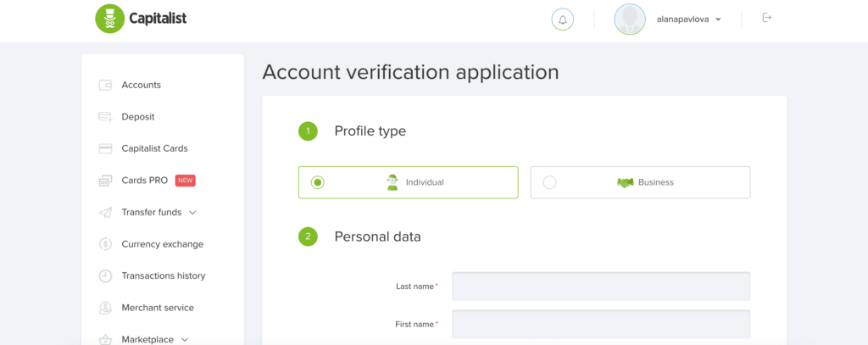Click the First name input field

point(601,324)
